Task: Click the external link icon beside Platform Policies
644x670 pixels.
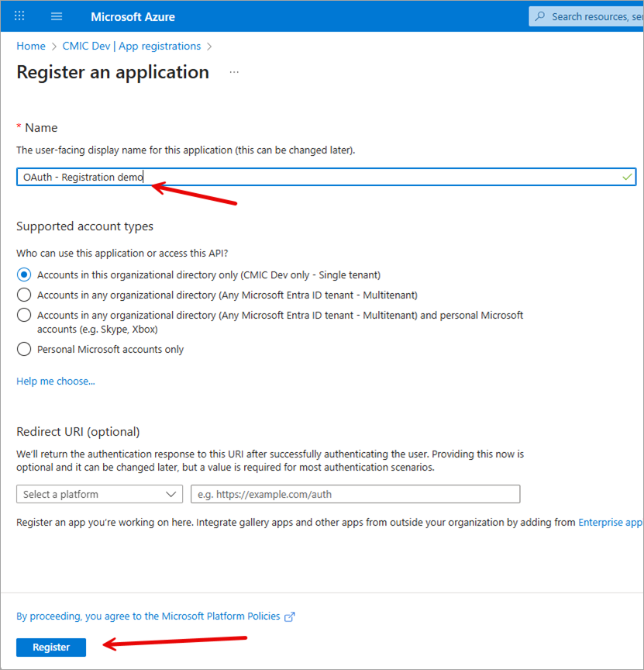Action: point(290,616)
